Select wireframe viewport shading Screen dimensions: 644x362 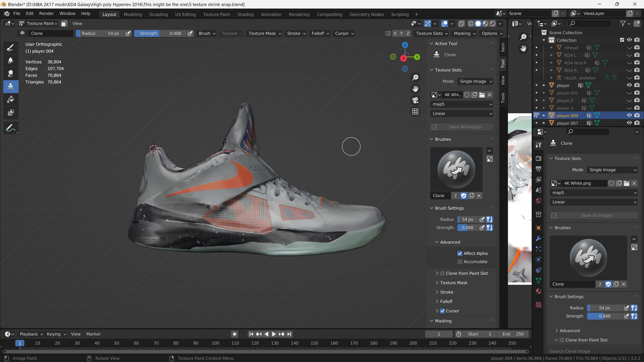[471, 24]
